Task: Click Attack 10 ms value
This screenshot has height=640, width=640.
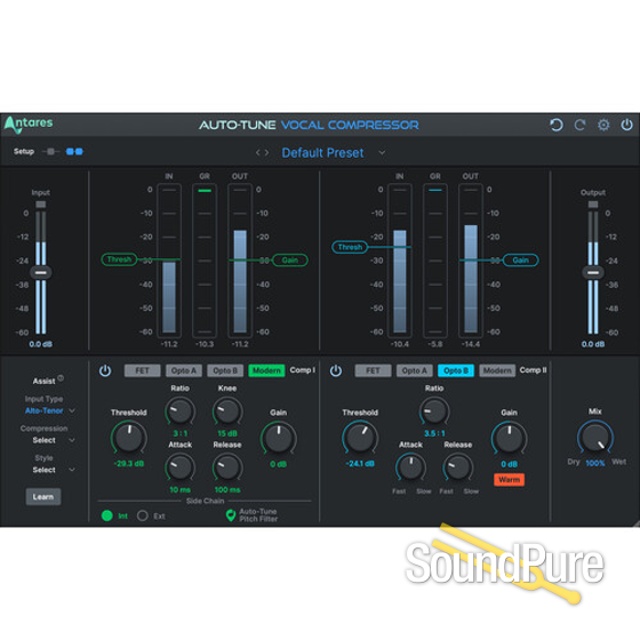Action: point(180,489)
